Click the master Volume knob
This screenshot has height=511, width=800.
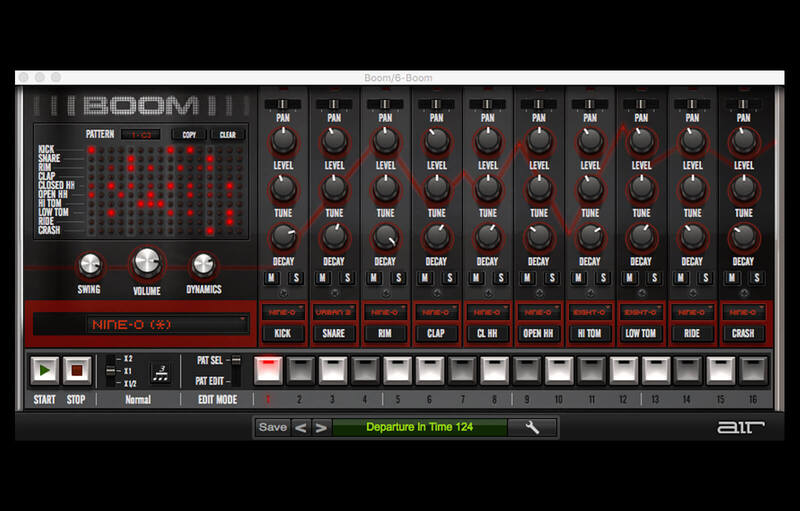(147, 263)
